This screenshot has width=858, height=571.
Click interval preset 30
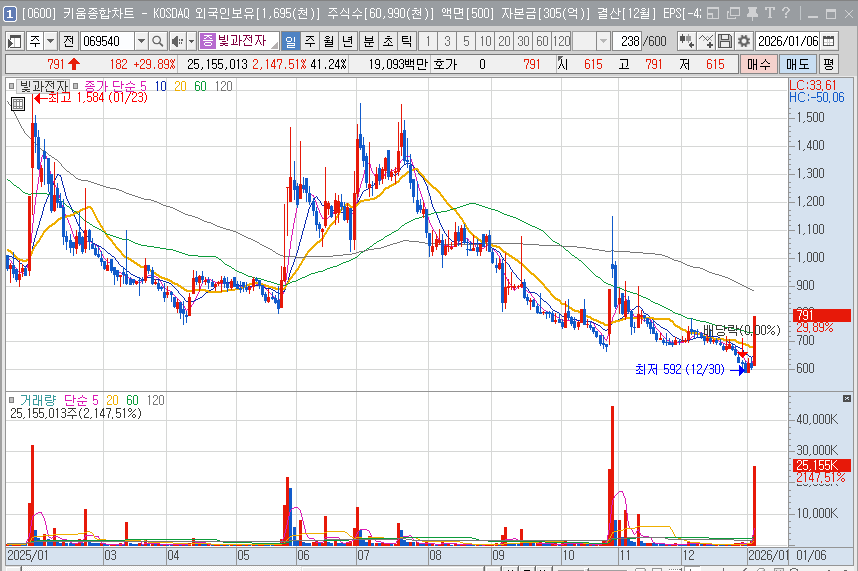pyautogui.click(x=524, y=41)
